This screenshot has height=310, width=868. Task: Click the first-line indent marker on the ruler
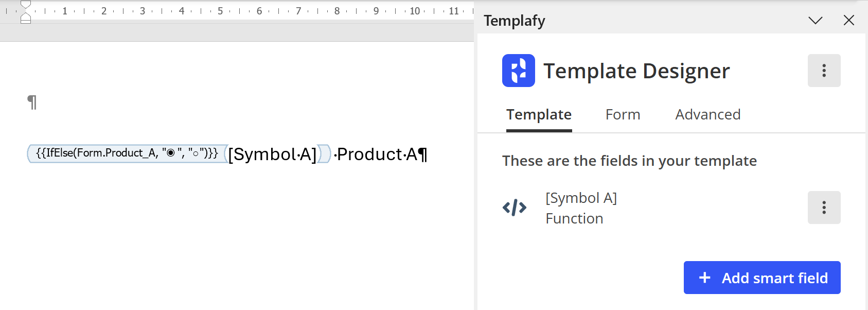pyautogui.click(x=26, y=5)
